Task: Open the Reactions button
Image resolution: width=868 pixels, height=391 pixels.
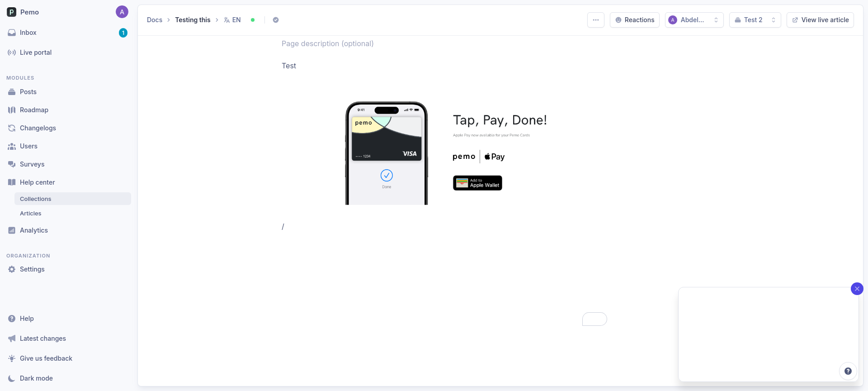Action: click(x=635, y=20)
